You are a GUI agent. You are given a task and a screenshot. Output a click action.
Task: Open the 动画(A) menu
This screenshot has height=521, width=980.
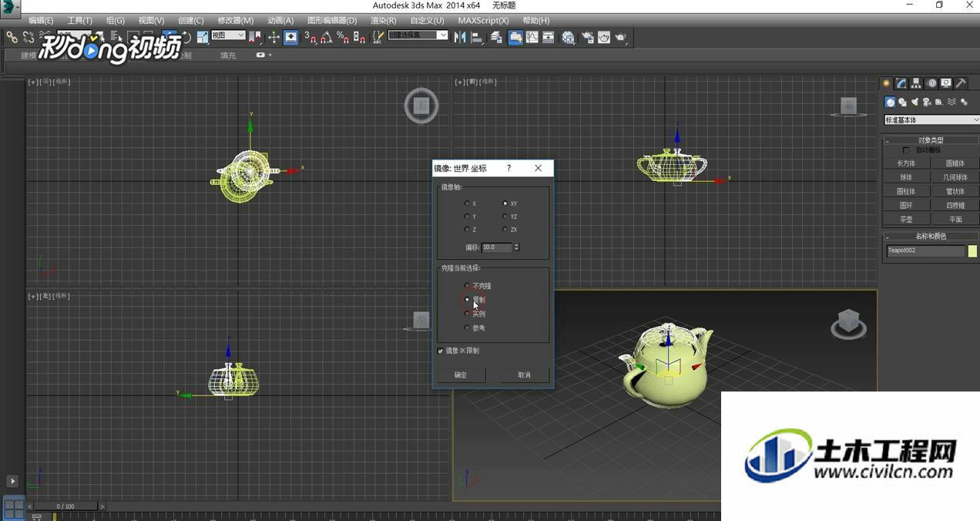[x=280, y=20]
